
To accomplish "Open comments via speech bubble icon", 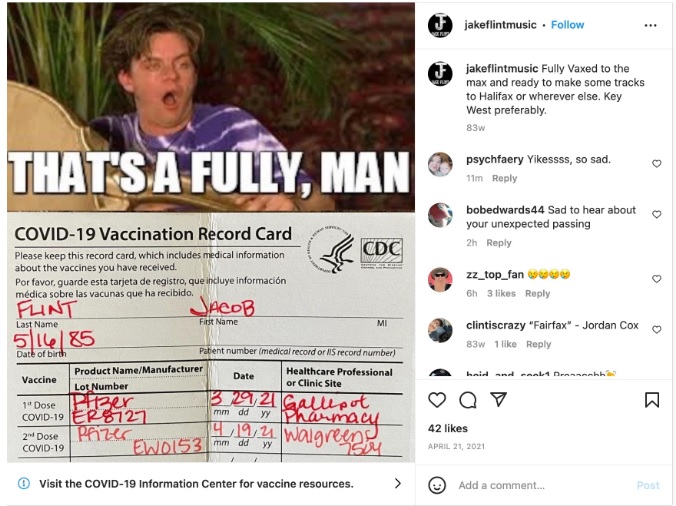I will point(468,400).
